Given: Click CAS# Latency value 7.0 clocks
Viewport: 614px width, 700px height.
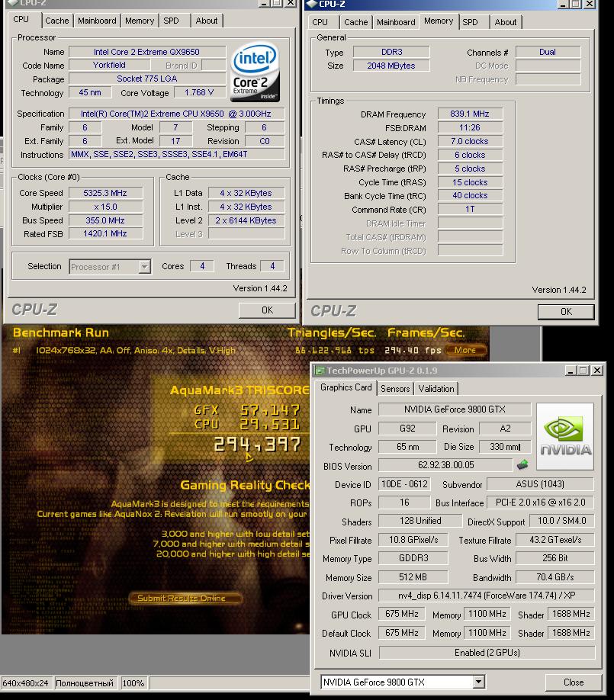Looking at the screenshot, I should (470, 142).
